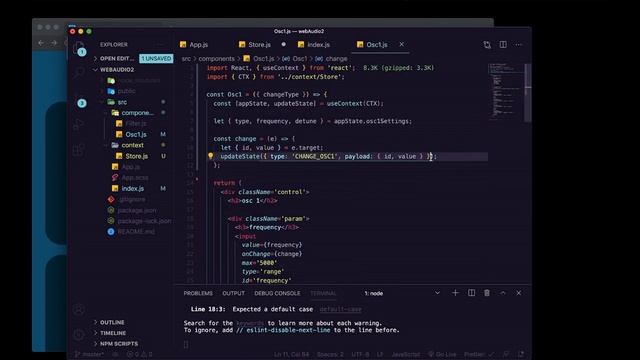Click the Ln 11 cursor position indicator

click(x=291, y=354)
